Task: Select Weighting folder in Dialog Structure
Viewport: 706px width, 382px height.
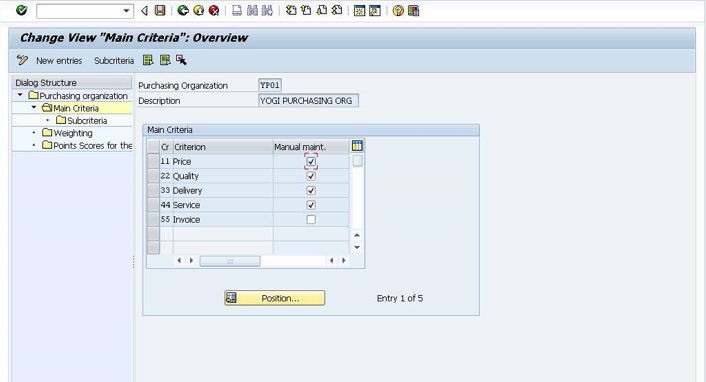Action: 73,133
